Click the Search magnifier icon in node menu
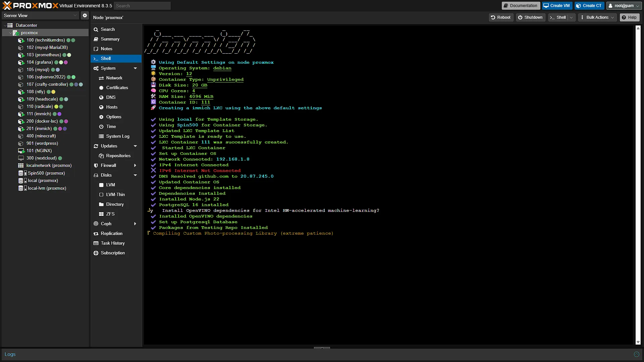The height and width of the screenshot is (362, 644). [96, 29]
